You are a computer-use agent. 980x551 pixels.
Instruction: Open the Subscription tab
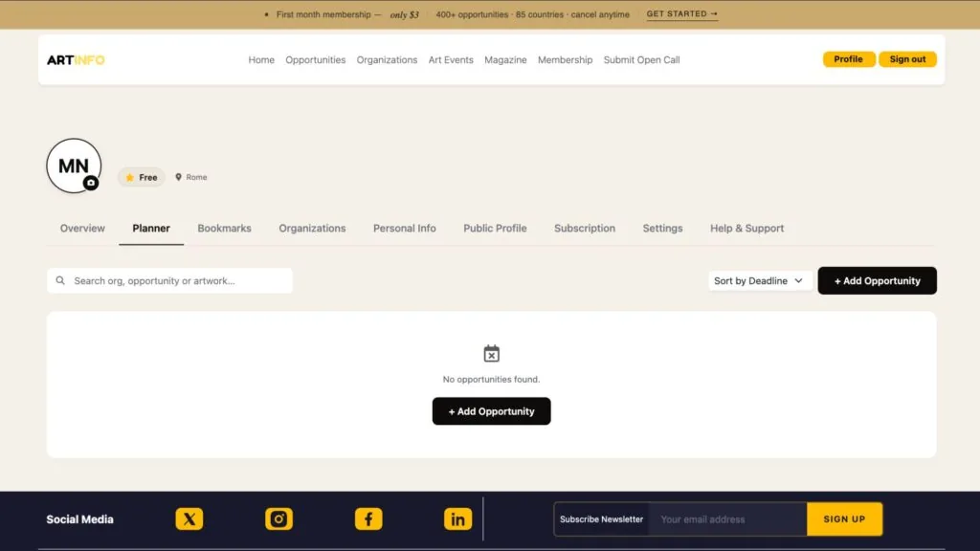point(585,228)
